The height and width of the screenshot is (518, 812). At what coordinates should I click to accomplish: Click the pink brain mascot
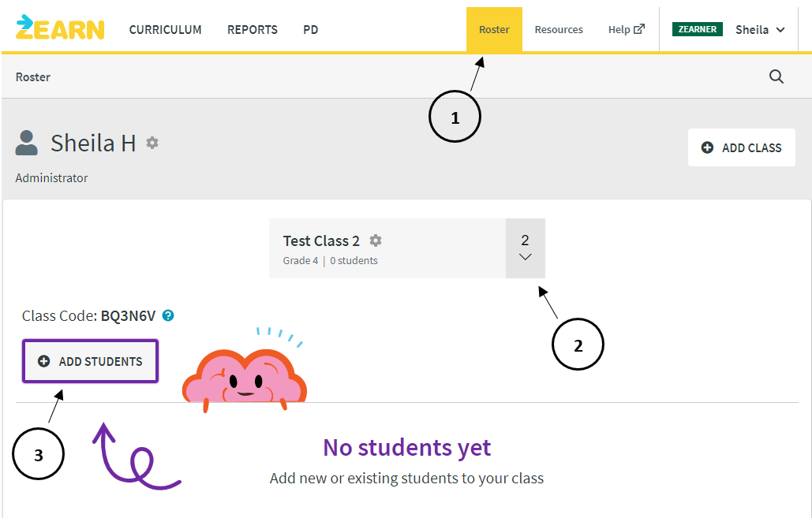click(x=245, y=376)
